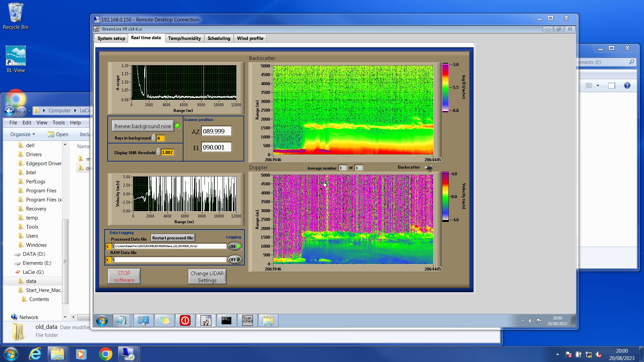Click the StreamLine XR taskbar icon
Image resolution: width=644 pixels, height=362 pixels.
click(206, 320)
